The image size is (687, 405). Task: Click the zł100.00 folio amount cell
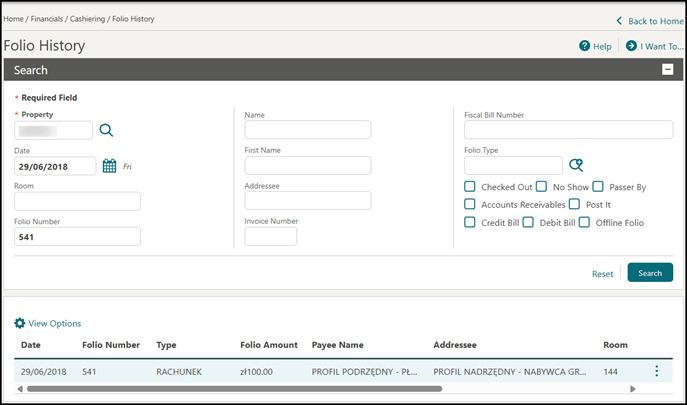256,372
